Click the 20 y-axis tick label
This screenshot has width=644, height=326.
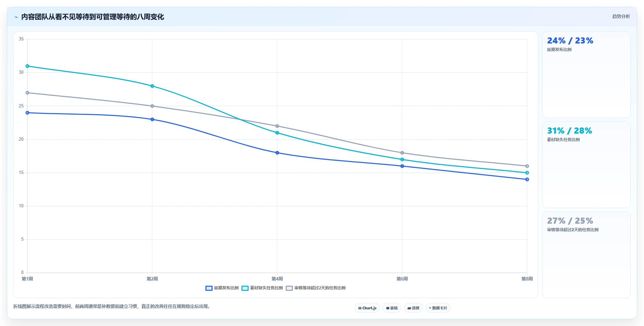click(x=21, y=139)
